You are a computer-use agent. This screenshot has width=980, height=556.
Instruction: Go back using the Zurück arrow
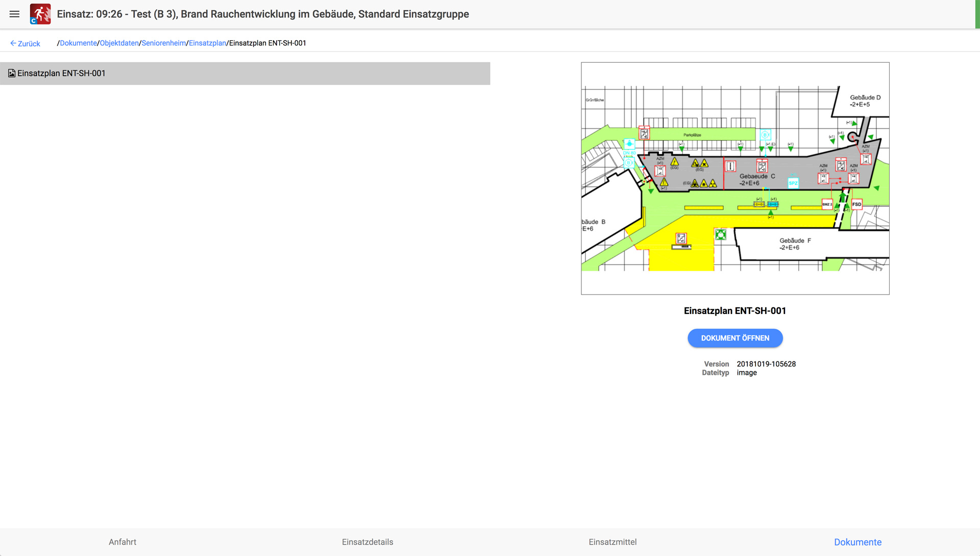click(x=25, y=43)
